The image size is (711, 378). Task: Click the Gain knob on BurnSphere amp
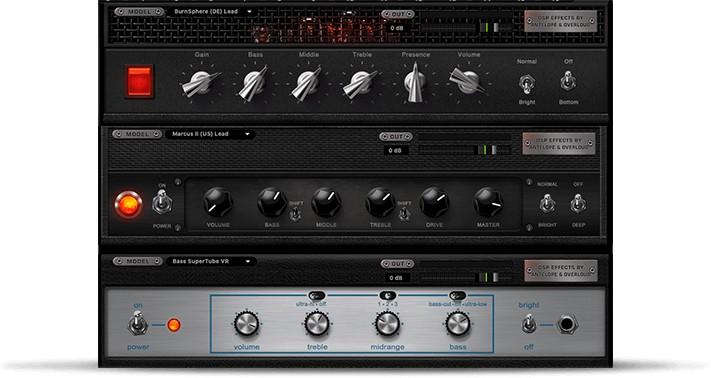(x=200, y=83)
